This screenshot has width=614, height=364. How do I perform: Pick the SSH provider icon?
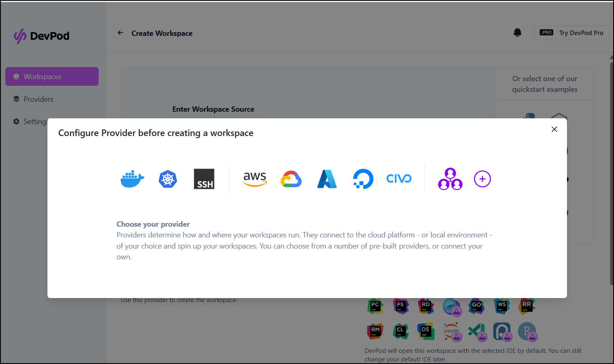coord(204,179)
